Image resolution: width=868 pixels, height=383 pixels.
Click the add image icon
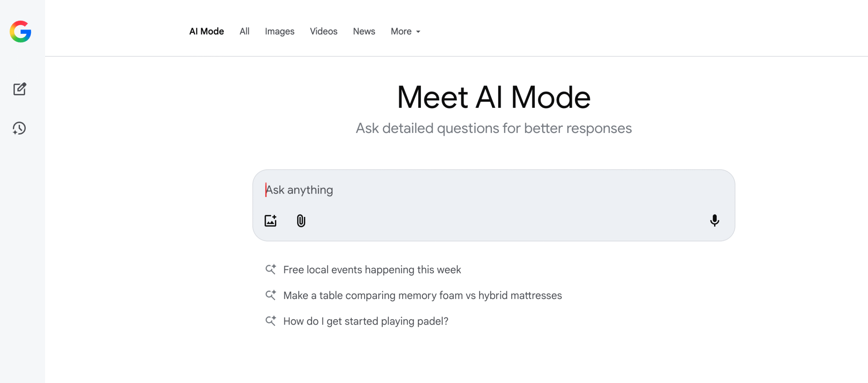click(x=270, y=221)
